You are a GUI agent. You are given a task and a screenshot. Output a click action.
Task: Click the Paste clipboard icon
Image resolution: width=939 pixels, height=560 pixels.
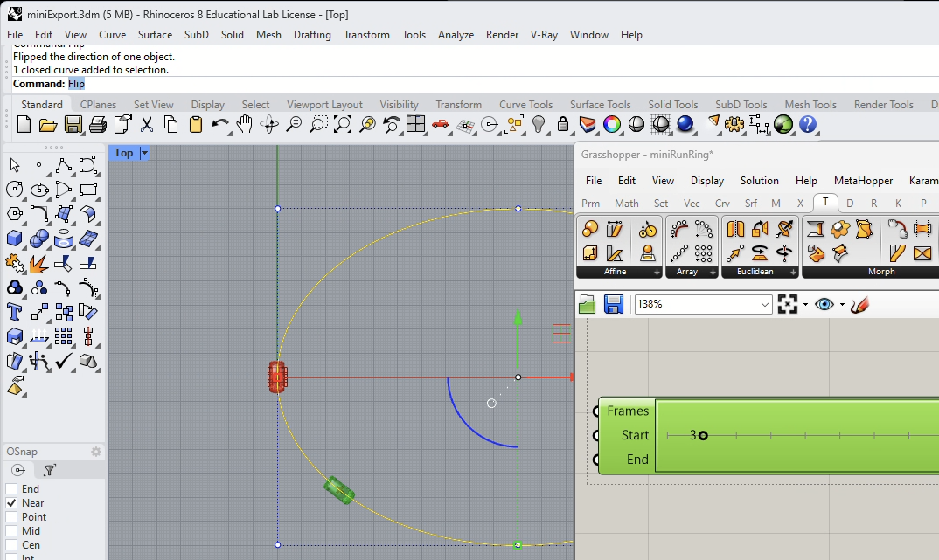click(195, 124)
